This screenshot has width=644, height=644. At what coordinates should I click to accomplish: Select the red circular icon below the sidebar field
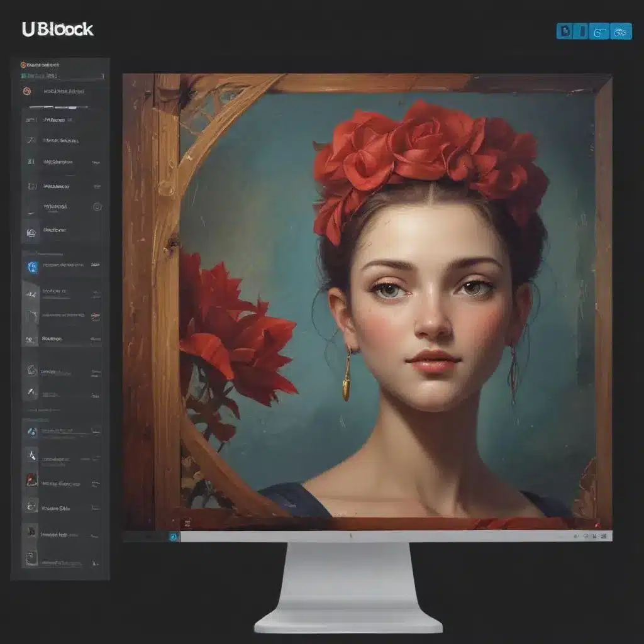(27, 91)
